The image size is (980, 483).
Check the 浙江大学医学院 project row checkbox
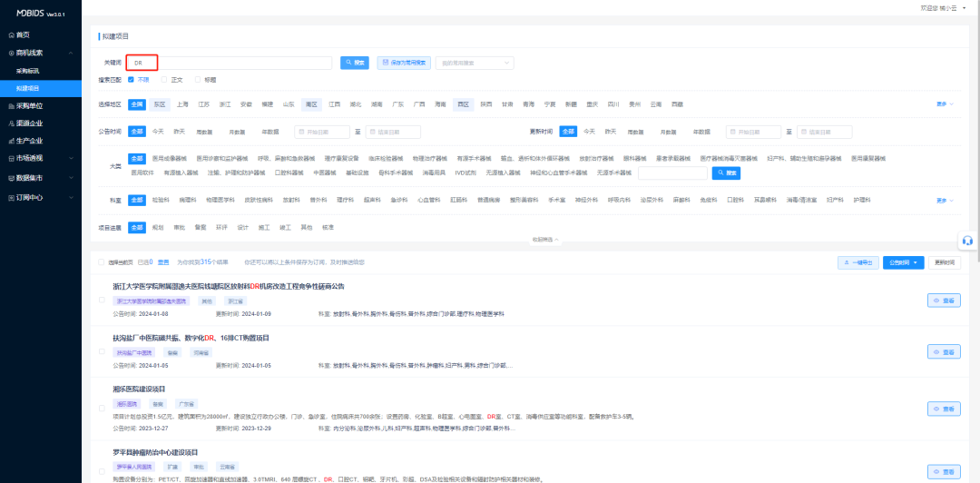[x=102, y=301]
